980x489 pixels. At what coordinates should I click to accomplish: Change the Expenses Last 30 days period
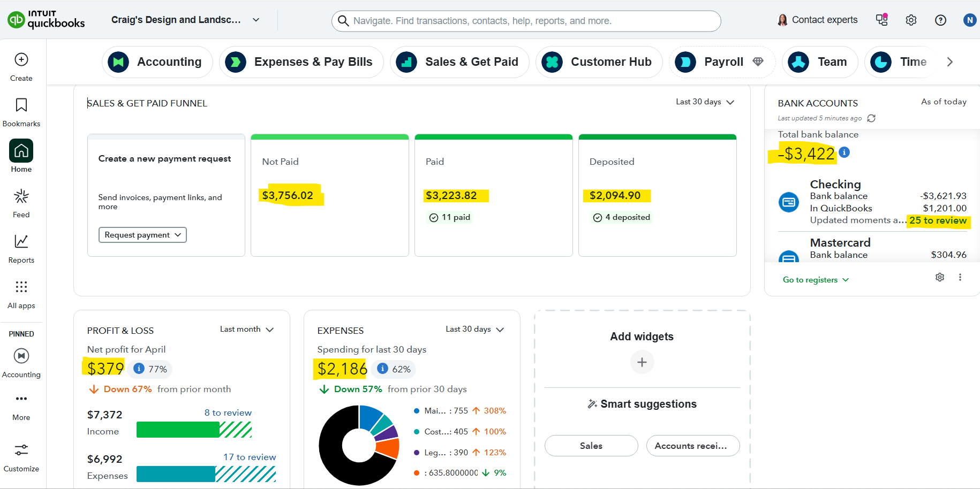point(475,329)
